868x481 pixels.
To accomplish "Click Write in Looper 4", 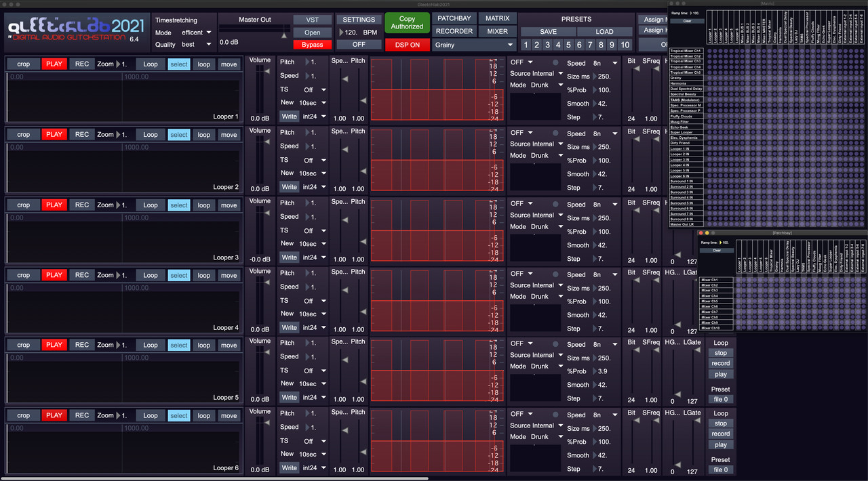I will (x=290, y=327).
